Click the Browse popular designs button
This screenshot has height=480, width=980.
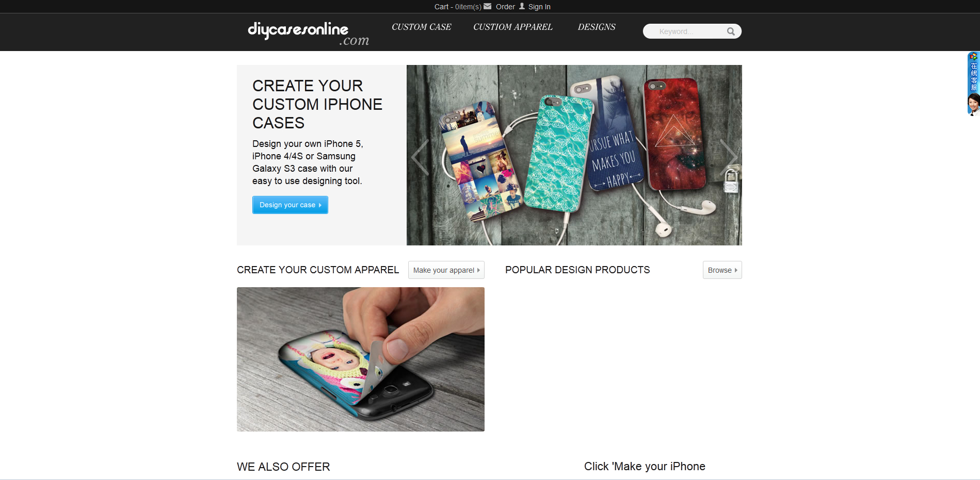click(722, 270)
